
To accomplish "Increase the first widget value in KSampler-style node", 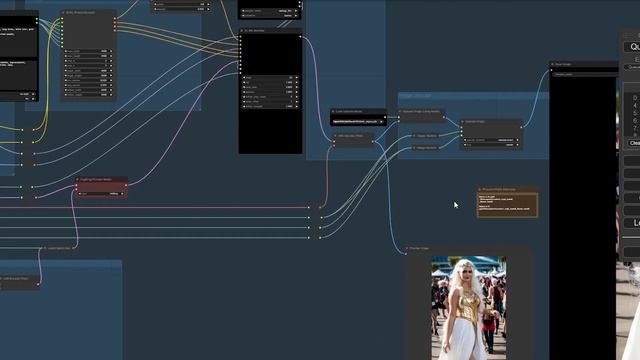I will [297, 78].
